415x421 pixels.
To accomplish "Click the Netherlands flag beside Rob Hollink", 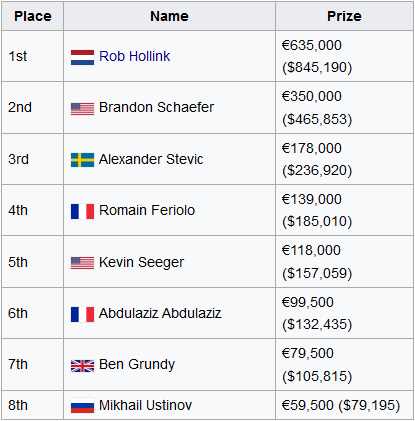I will [x=82, y=57].
